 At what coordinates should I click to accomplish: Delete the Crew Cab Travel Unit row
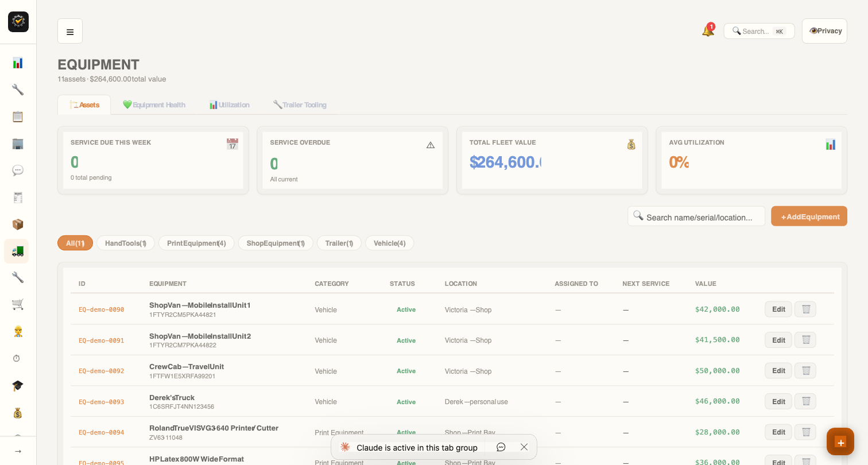tap(805, 371)
